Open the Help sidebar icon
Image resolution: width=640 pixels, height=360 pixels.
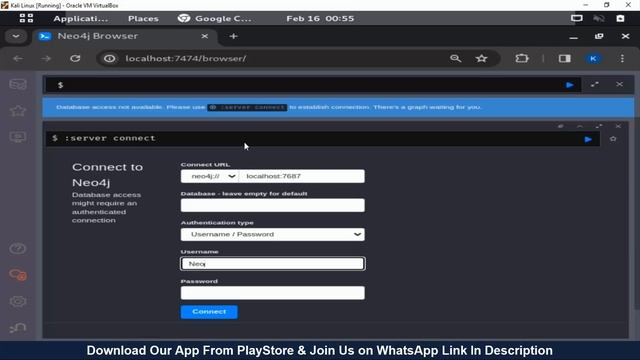click(18, 249)
